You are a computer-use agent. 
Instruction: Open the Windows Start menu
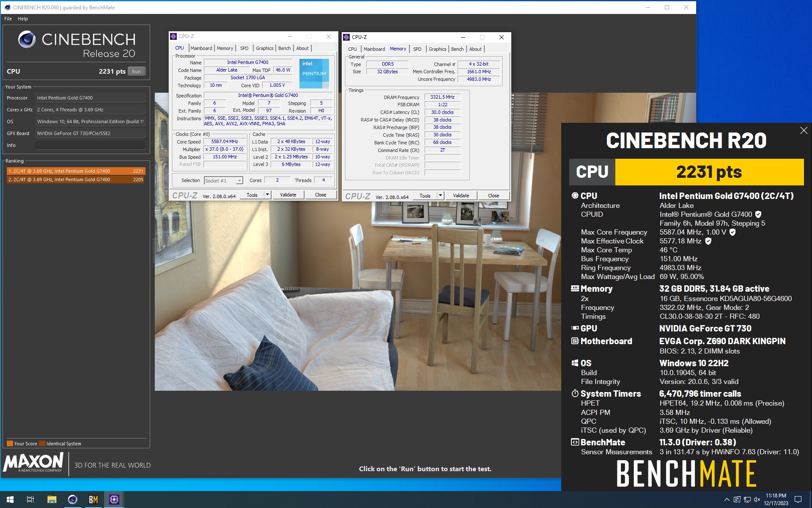[10, 500]
